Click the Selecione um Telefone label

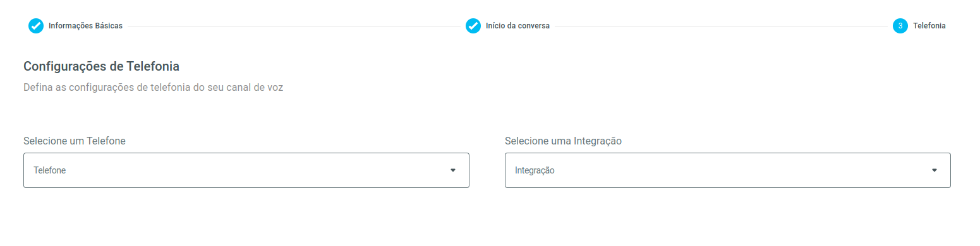coord(75,141)
